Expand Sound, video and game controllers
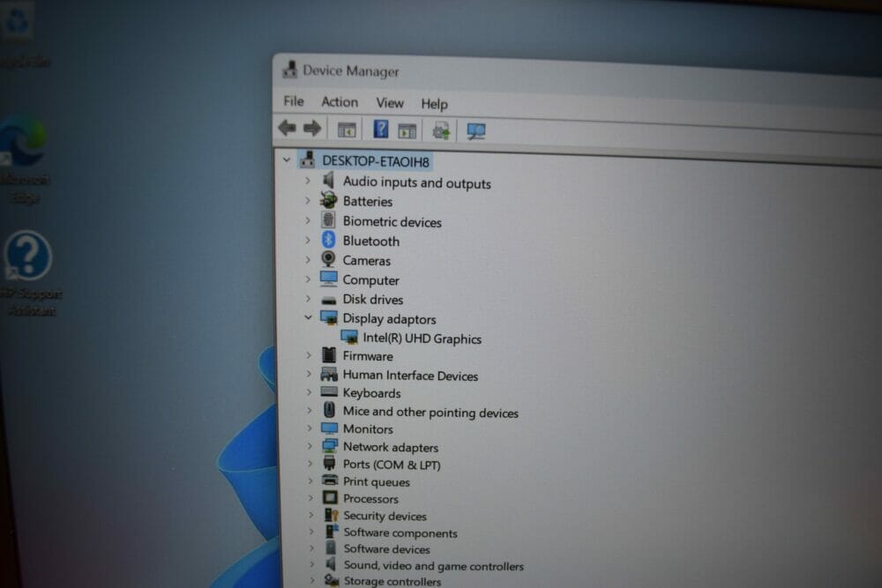 [313, 564]
